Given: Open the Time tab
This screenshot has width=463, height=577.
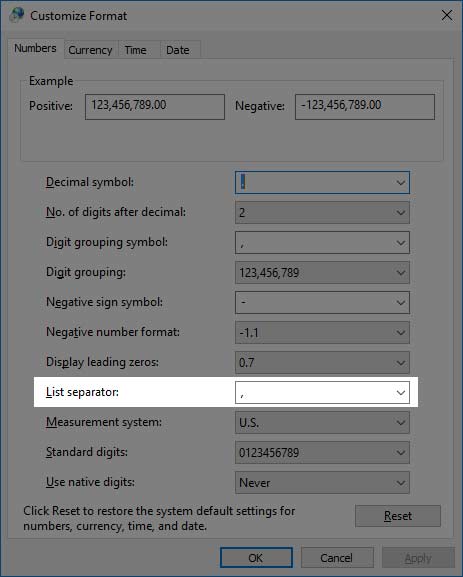Looking at the screenshot, I should (x=135, y=50).
